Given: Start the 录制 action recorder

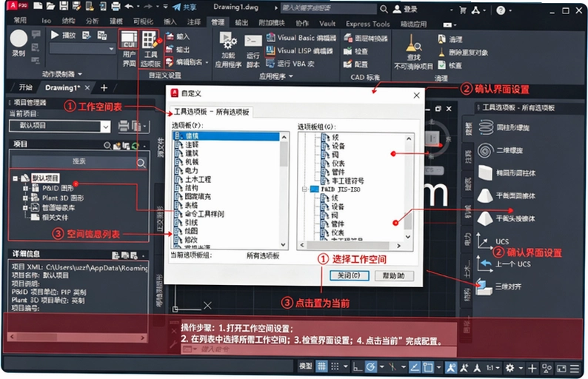Looking at the screenshot, I should pos(19,44).
